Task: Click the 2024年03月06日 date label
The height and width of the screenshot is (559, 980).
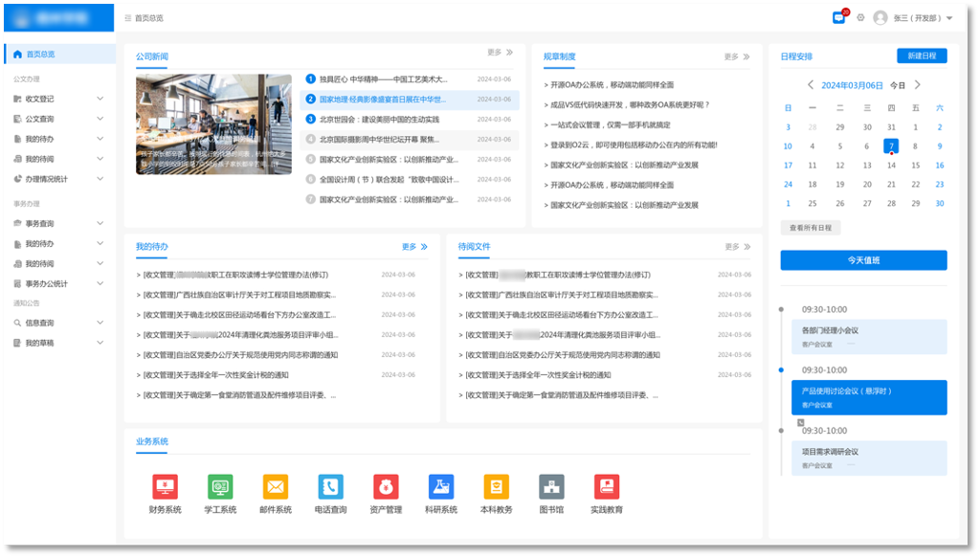Action: 852,85
